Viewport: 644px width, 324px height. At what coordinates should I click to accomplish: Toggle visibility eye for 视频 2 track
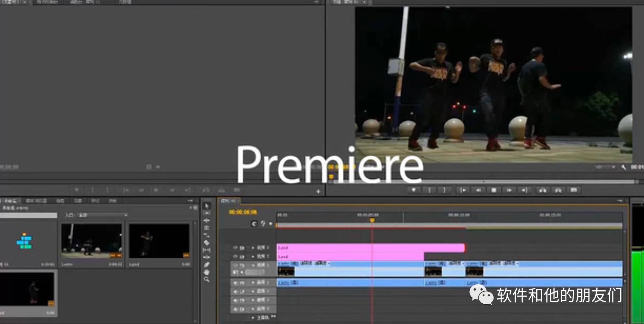pos(235,256)
